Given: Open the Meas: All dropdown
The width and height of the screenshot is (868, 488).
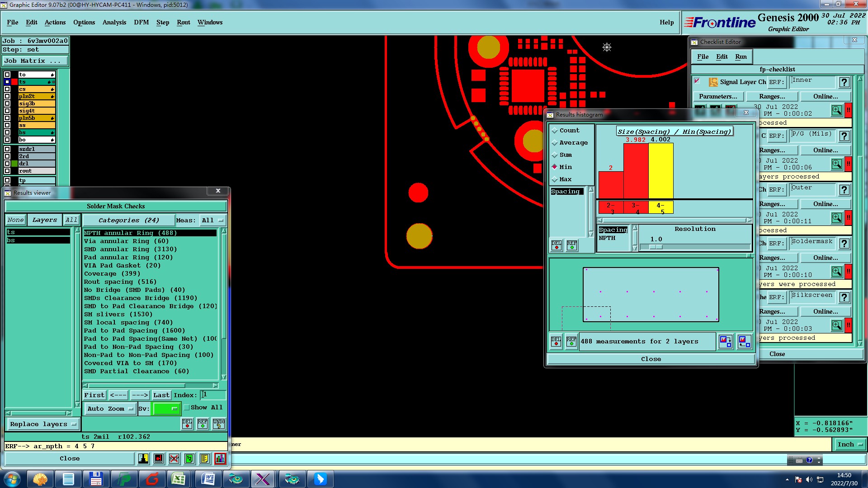Looking at the screenshot, I should coord(212,221).
